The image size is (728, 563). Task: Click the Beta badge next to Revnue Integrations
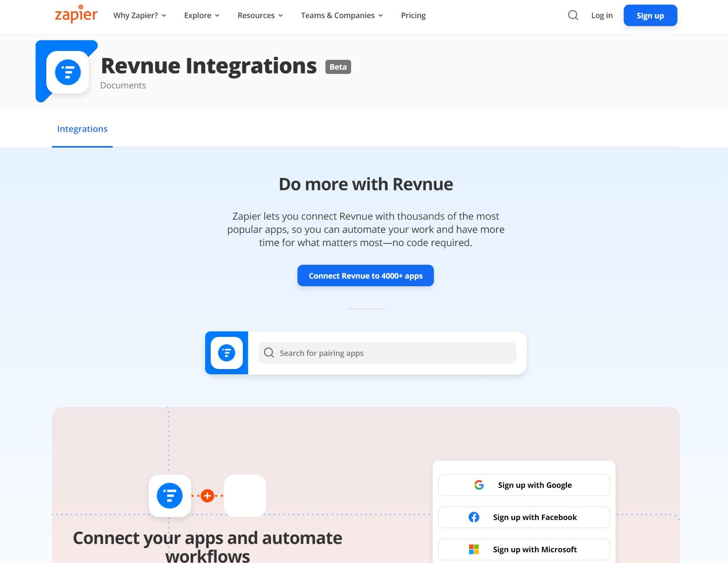[x=337, y=67]
